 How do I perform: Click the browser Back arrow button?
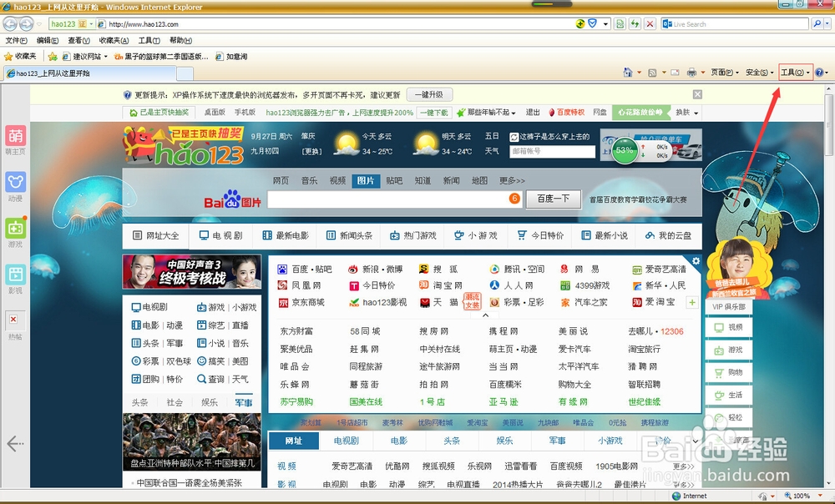(9, 24)
